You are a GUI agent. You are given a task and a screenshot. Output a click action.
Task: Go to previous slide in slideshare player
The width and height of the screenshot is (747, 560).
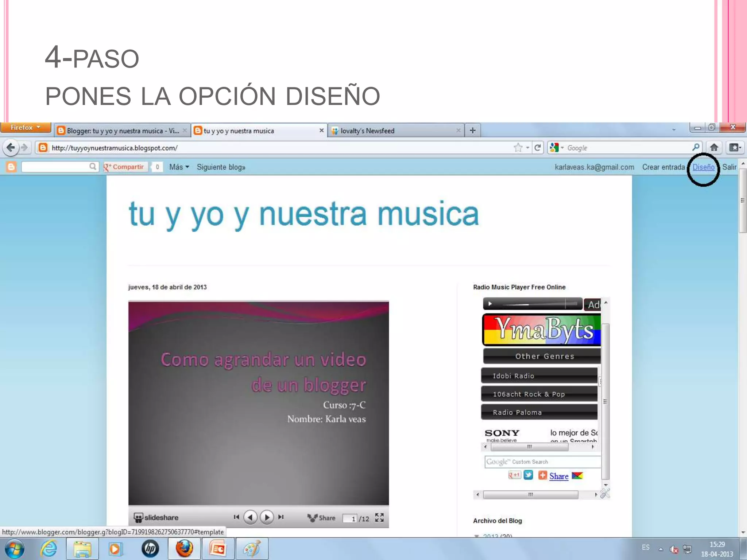[250, 517]
